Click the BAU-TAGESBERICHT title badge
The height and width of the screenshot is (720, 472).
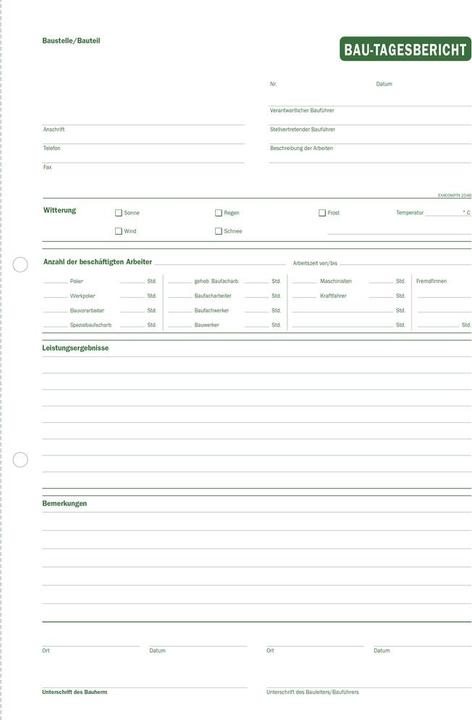(405, 49)
